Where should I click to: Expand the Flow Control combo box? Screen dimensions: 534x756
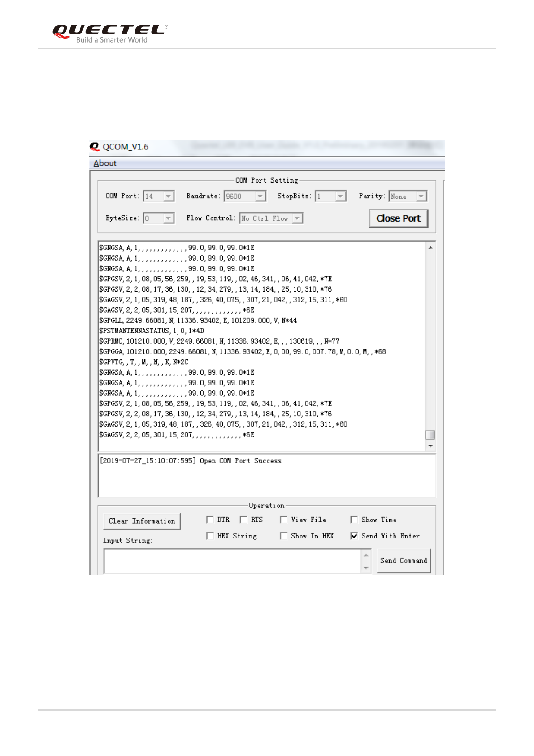tap(271, 218)
